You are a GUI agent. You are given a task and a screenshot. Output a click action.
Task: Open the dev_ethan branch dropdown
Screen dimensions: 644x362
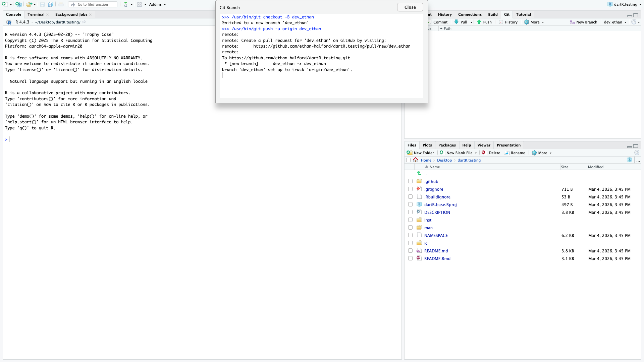point(615,22)
